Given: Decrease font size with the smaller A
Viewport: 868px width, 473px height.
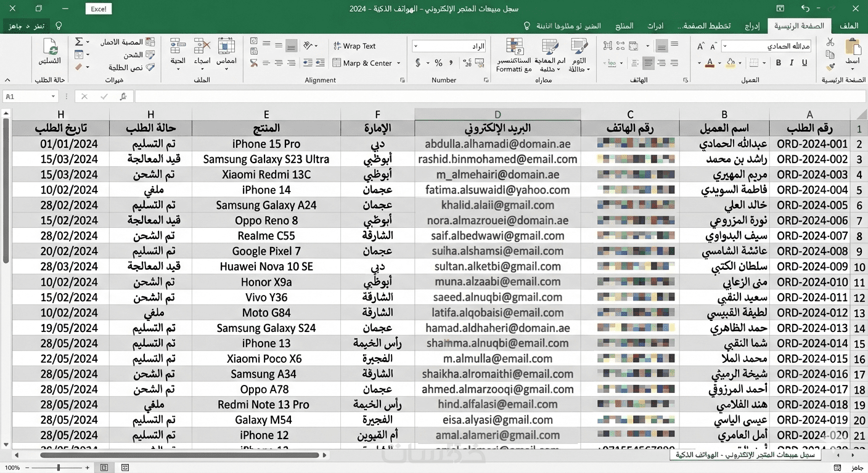Looking at the screenshot, I should [x=713, y=46].
